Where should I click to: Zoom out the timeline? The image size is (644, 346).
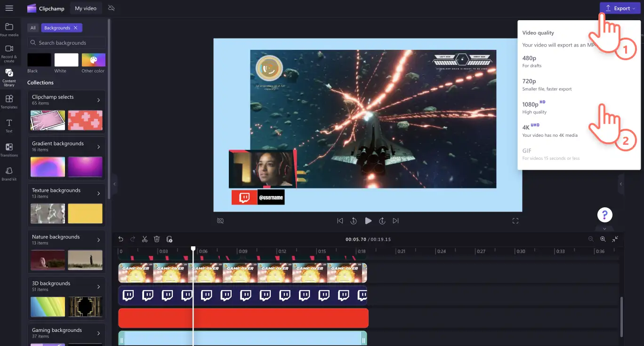coord(591,239)
